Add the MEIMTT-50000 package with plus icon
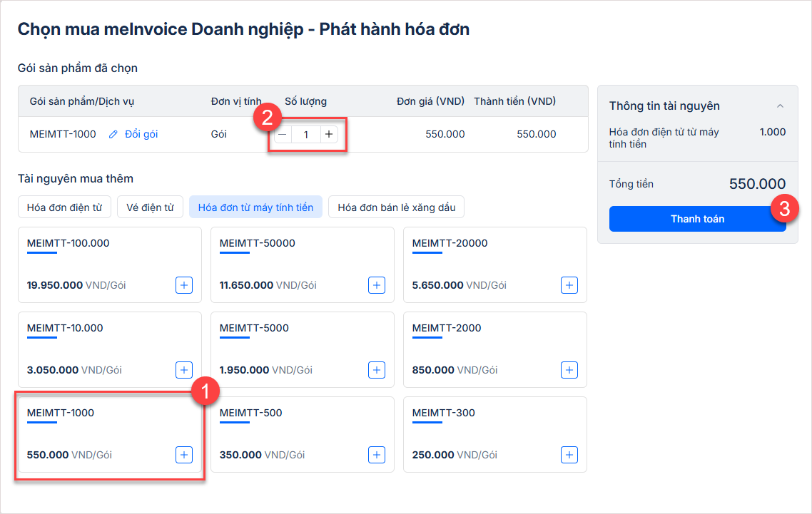This screenshot has width=812, height=514. pos(377,285)
